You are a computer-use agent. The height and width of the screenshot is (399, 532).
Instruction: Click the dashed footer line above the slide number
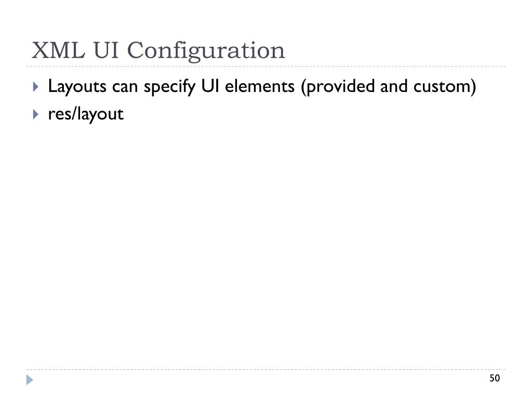266,369
